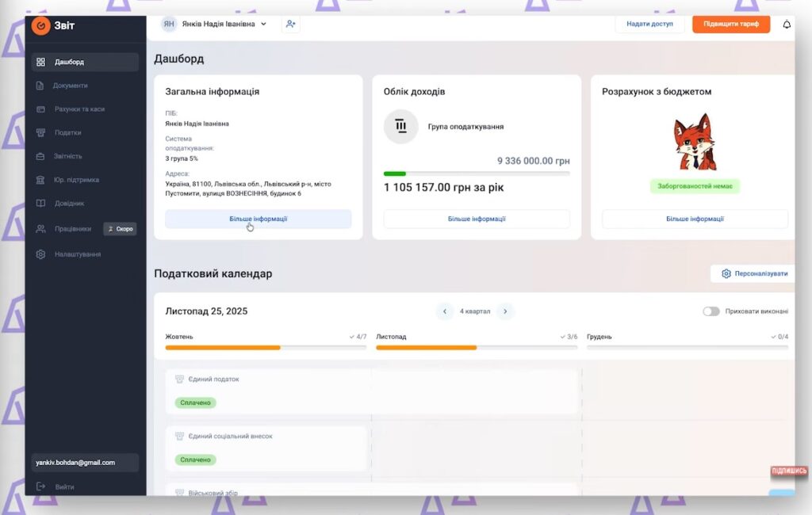The height and width of the screenshot is (515, 812).
Task: Open the Податки sidebar item
Action: click(62, 132)
